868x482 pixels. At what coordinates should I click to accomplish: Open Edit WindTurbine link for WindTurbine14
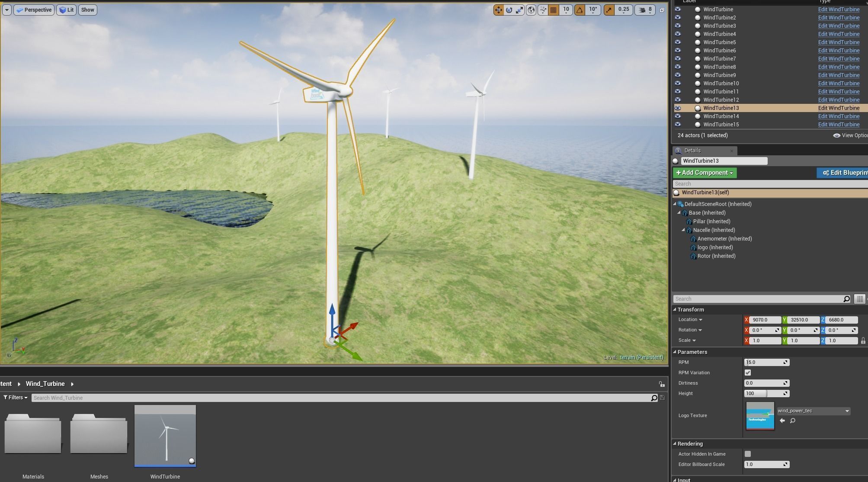(x=839, y=116)
